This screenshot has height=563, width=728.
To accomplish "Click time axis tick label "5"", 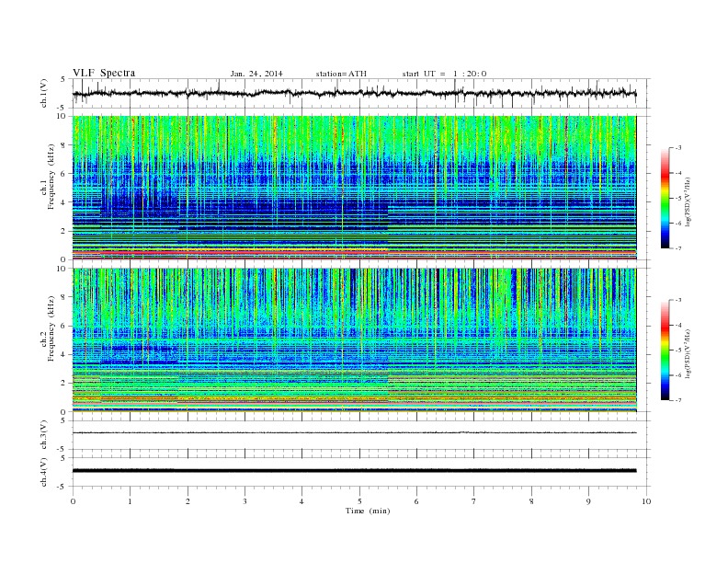I will click(x=359, y=501).
